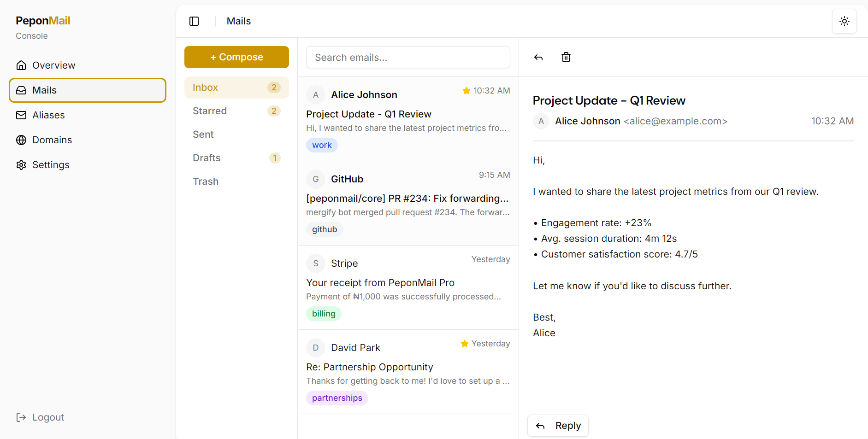The image size is (868, 439).
Task: Switch to the Starred folder
Action: tap(210, 111)
